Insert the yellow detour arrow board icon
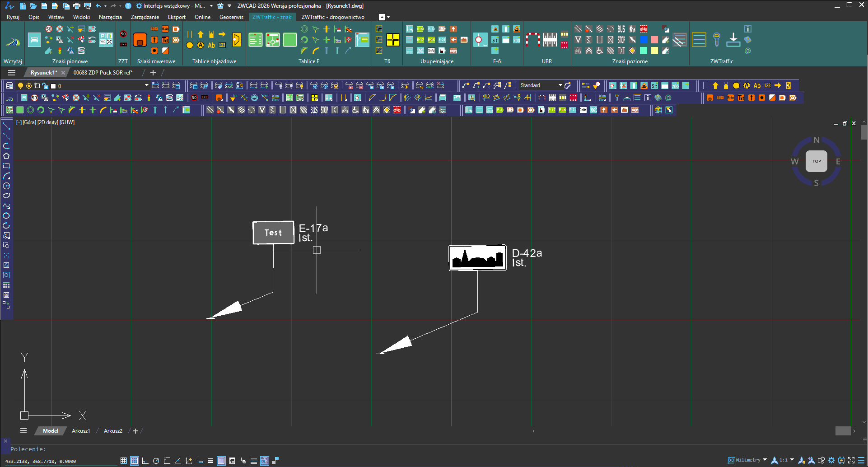Image resolution: width=868 pixels, height=467 pixels. pos(237,40)
